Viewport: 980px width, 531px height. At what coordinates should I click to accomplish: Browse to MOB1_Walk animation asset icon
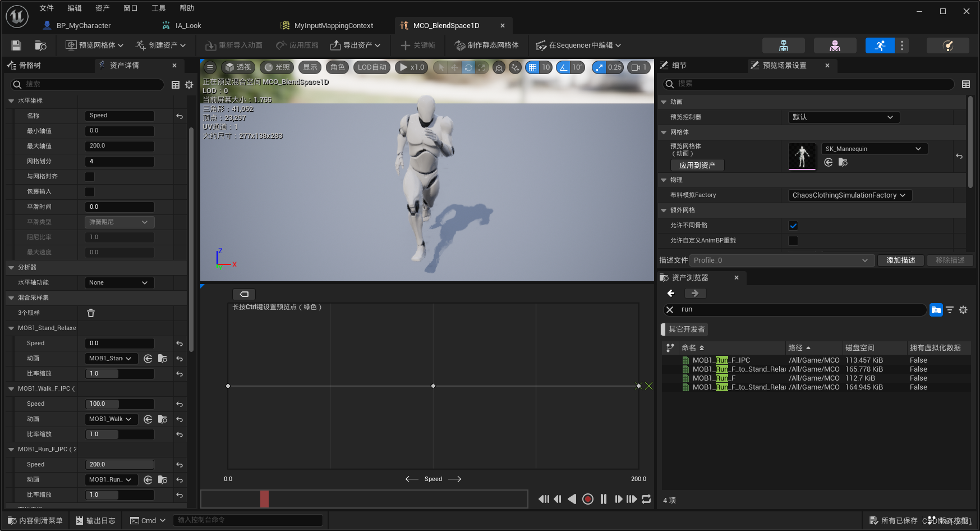click(x=163, y=419)
